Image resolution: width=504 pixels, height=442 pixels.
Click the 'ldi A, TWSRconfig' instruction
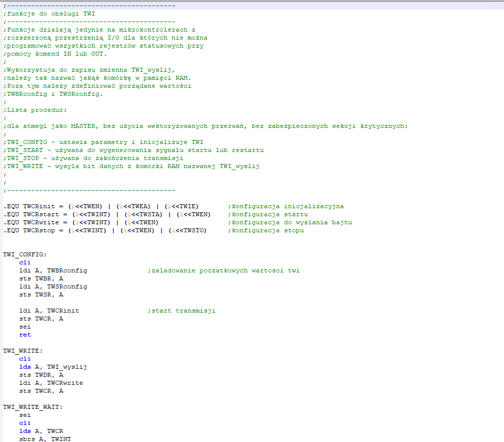[x=53, y=286]
